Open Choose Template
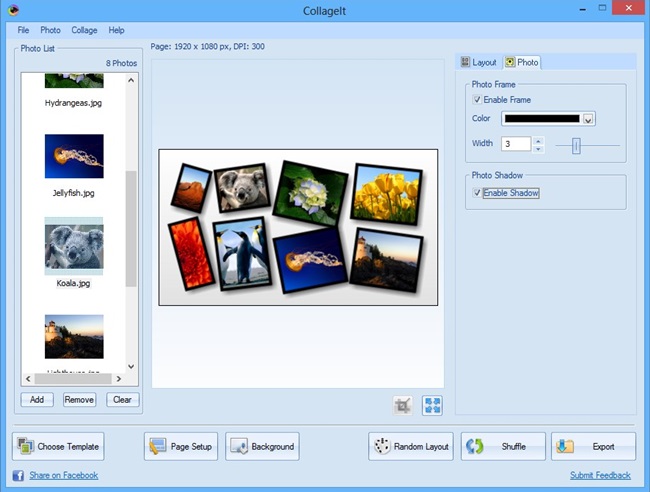Screen dimensions: 650x492 click(58, 446)
